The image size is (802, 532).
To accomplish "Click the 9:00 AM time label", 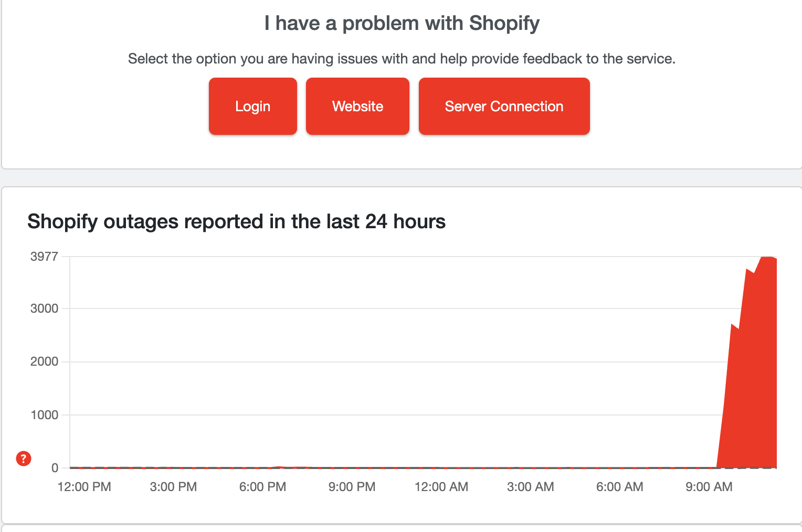I will 709,486.
